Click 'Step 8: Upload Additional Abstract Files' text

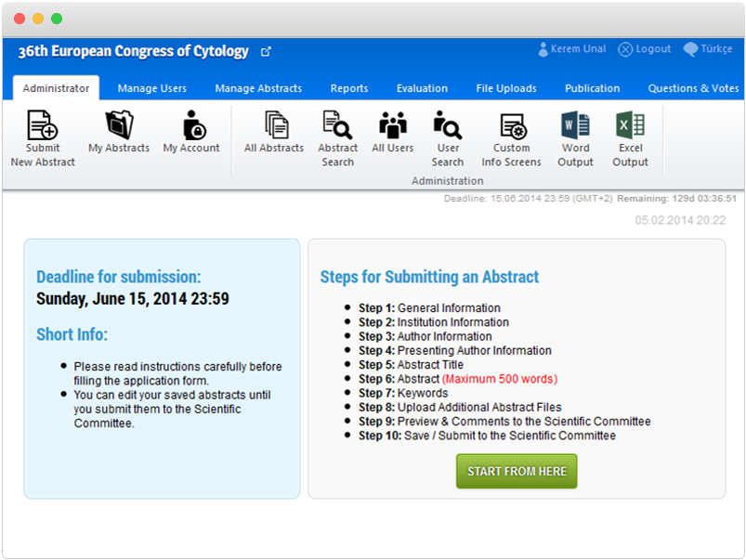pos(460,408)
